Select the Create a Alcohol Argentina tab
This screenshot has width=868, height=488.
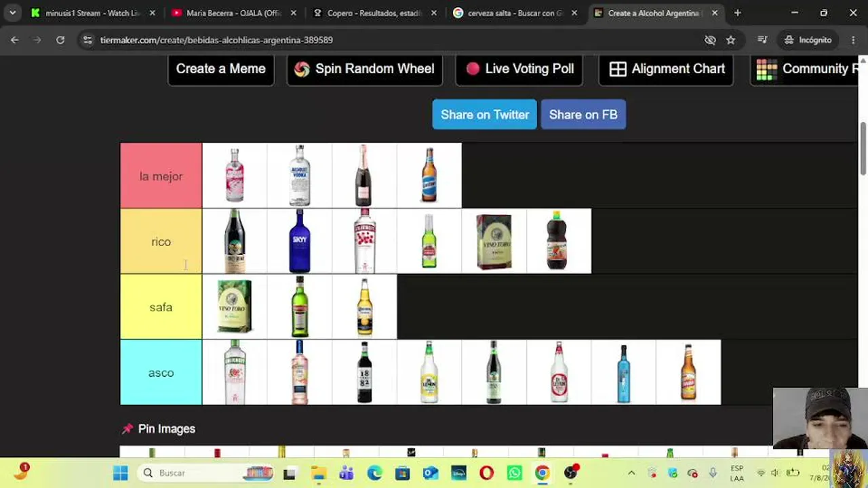click(x=656, y=13)
